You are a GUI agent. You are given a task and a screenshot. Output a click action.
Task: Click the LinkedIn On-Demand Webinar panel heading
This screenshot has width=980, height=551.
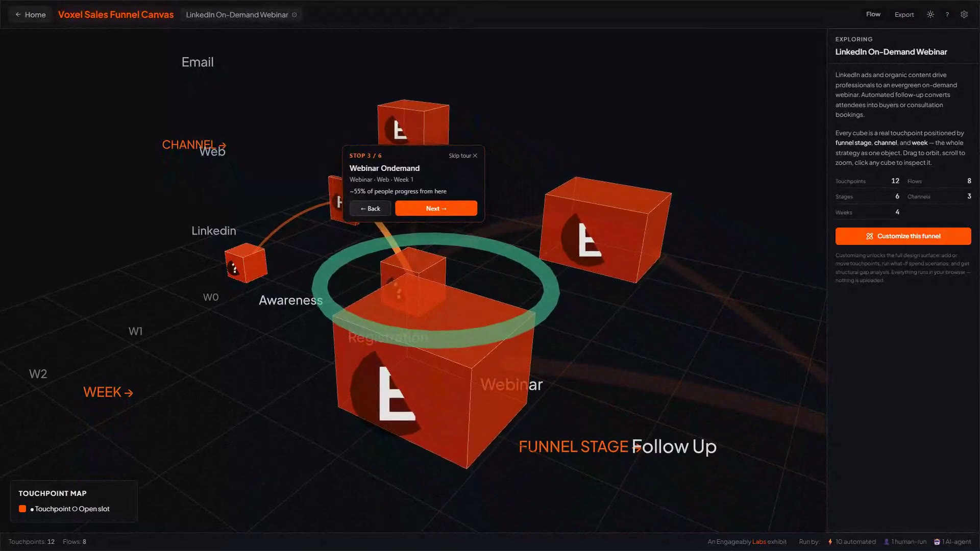pyautogui.click(x=891, y=52)
